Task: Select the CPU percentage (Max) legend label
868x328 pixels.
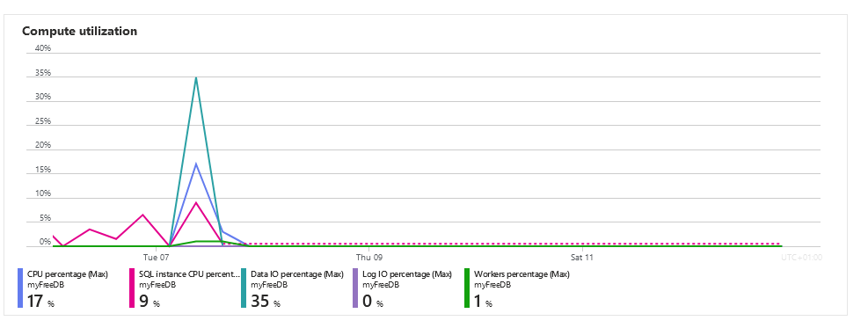Action: [68, 274]
